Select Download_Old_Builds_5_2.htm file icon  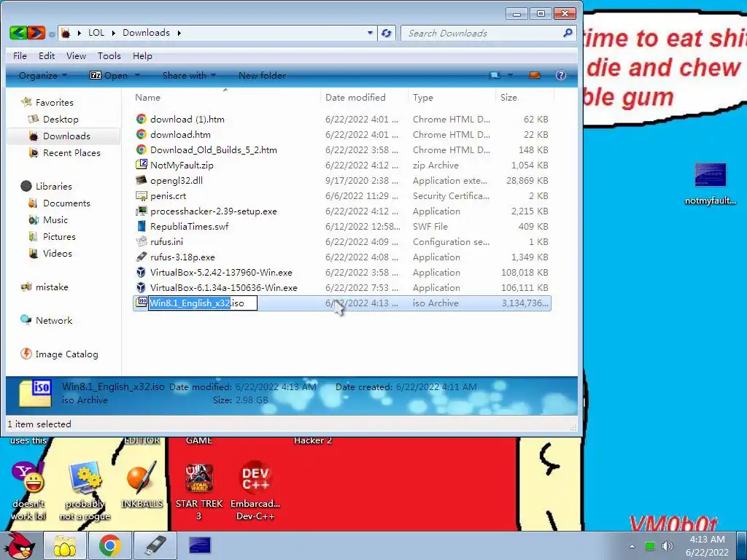141,149
